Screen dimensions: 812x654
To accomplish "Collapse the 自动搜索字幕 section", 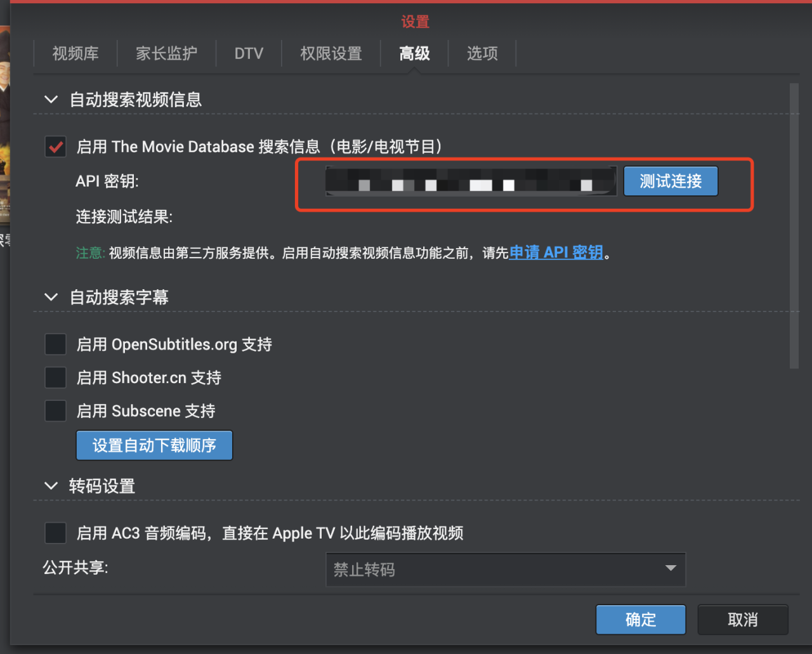I will [51, 297].
